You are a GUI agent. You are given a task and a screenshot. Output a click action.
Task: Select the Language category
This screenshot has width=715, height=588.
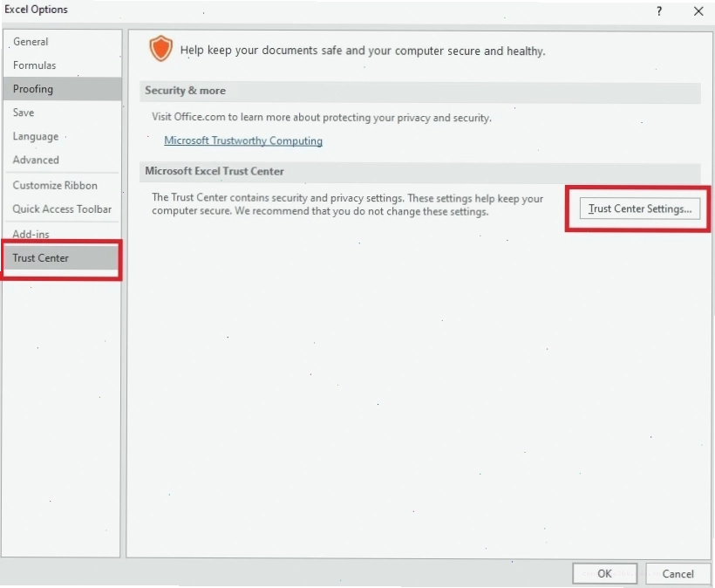coord(62,136)
